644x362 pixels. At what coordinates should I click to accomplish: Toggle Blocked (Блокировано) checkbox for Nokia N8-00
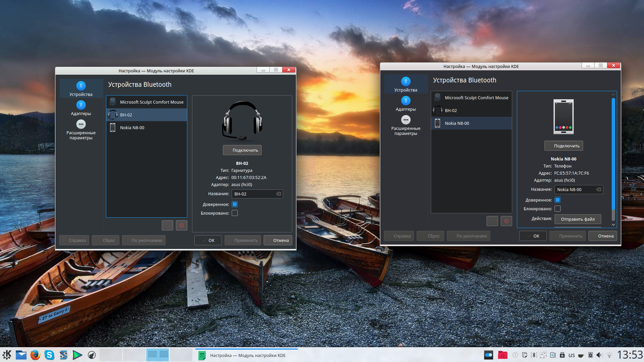[x=558, y=209]
